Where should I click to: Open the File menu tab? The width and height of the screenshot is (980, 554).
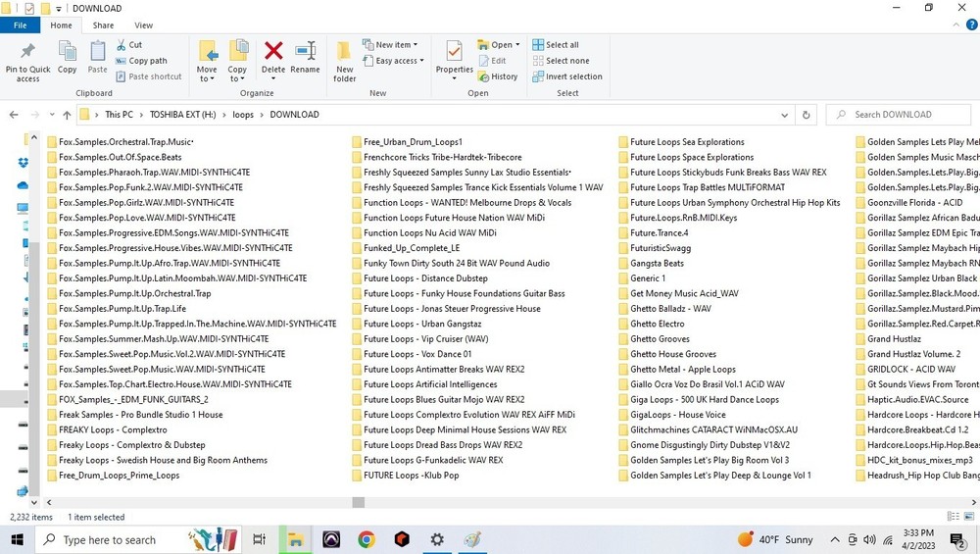20,25
